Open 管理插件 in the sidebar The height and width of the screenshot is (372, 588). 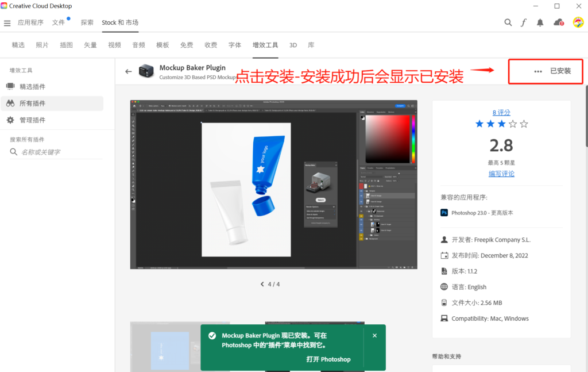(52, 120)
